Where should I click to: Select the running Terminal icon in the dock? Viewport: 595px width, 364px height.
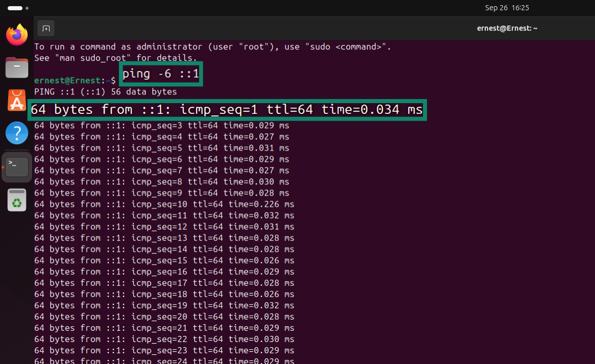(x=16, y=166)
